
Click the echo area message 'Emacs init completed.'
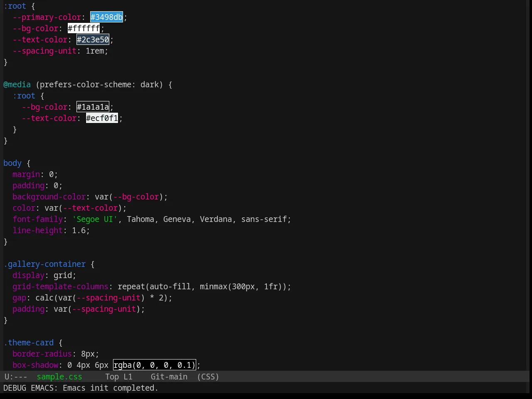click(x=111, y=388)
